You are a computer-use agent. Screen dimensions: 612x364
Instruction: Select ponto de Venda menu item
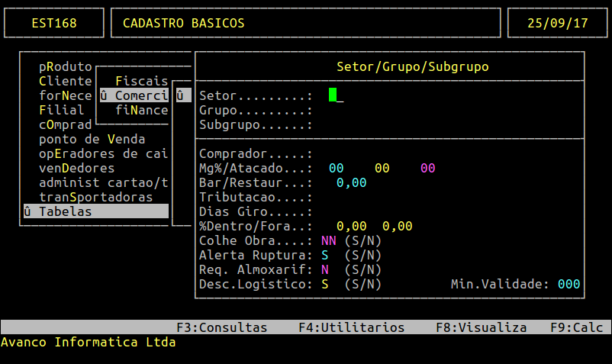coord(92,140)
